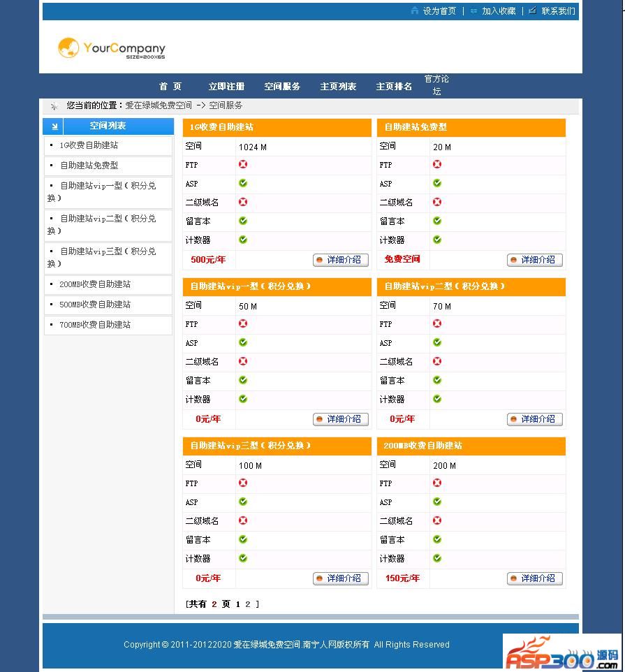Click 详细介绍 button for vip一型 plan
Viewport: 625px width, 672px height.
(x=341, y=419)
